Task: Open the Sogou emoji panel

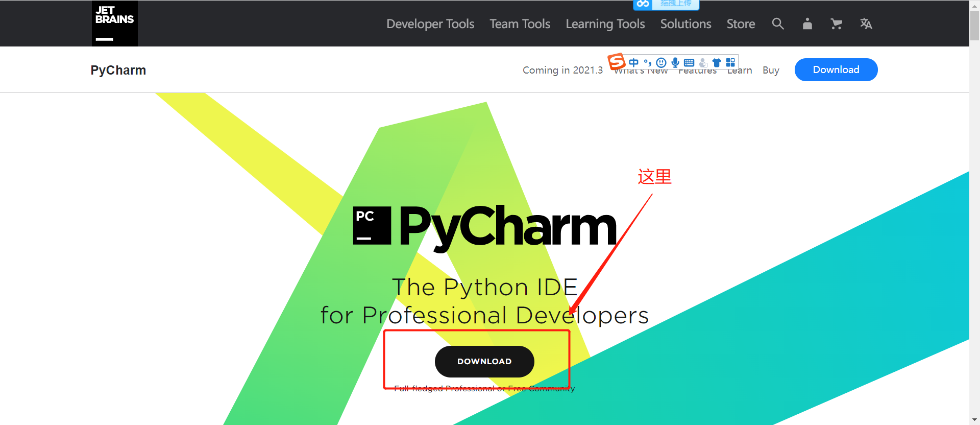Action: click(x=661, y=62)
